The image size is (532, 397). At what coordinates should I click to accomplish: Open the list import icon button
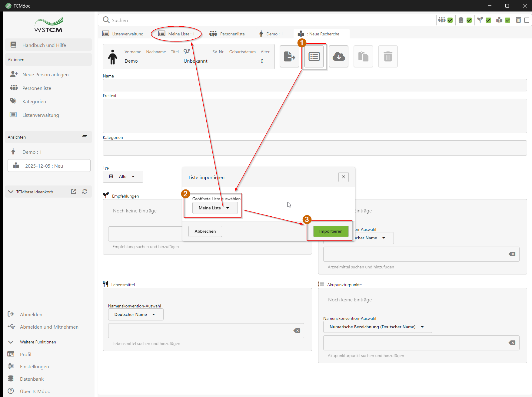pos(314,57)
